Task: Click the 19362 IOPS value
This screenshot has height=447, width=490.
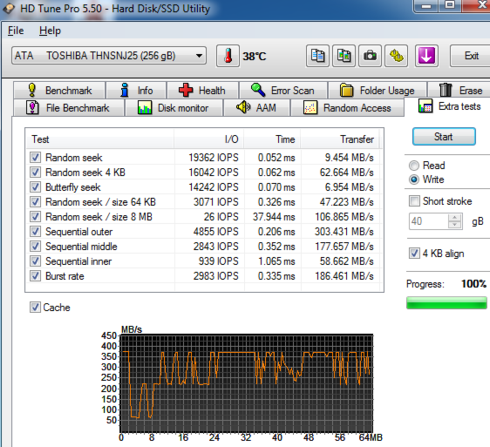Action: 213,157
